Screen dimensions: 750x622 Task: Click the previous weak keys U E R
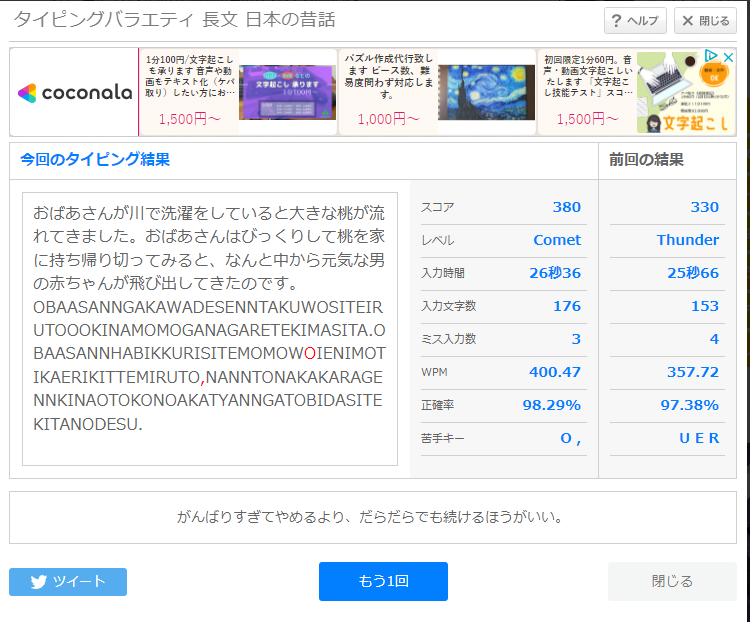[x=699, y=438]
